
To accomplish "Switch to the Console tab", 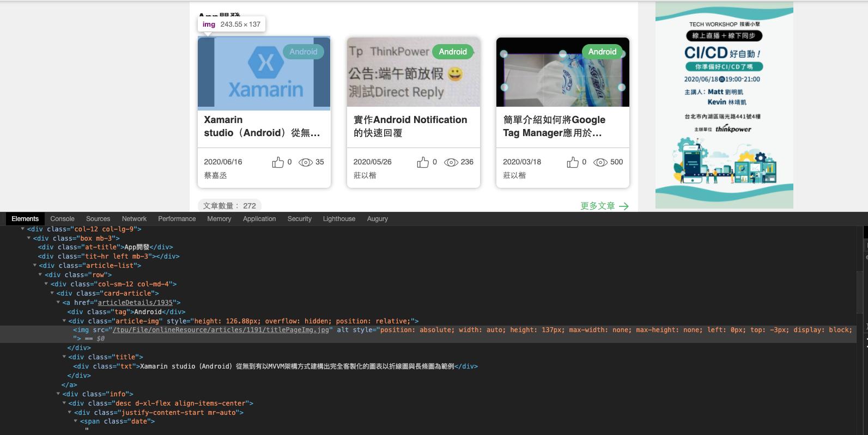I will click(x=62, y=219).
